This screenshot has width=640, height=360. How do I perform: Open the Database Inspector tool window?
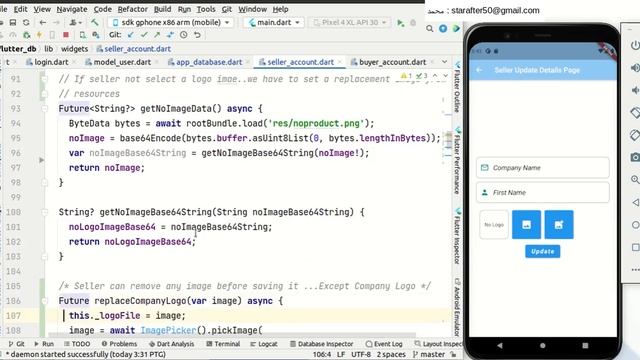(x=321, y=344)
